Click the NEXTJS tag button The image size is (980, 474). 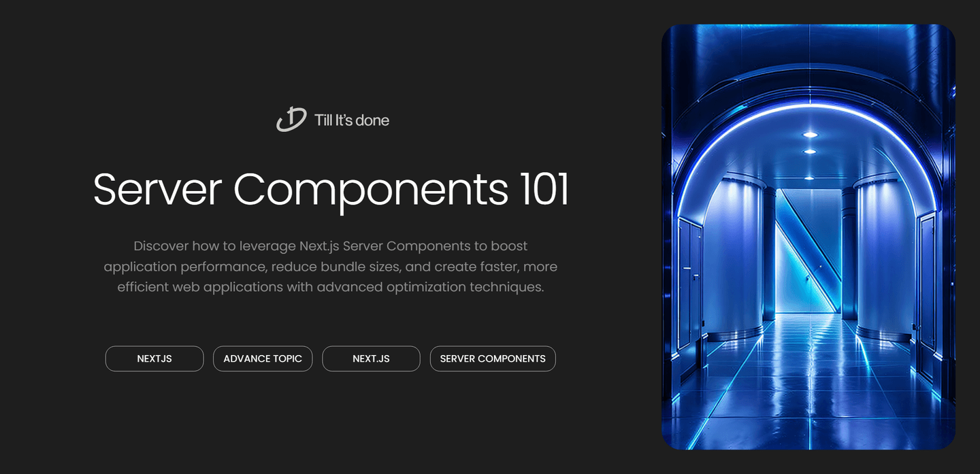pyautogui.click(x=154, y=358)
